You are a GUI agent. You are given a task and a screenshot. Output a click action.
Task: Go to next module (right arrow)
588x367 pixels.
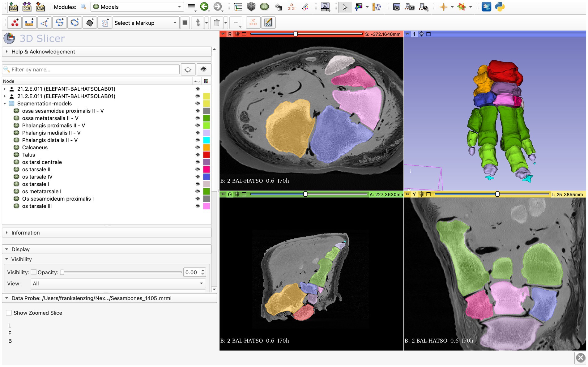[218, 6]
